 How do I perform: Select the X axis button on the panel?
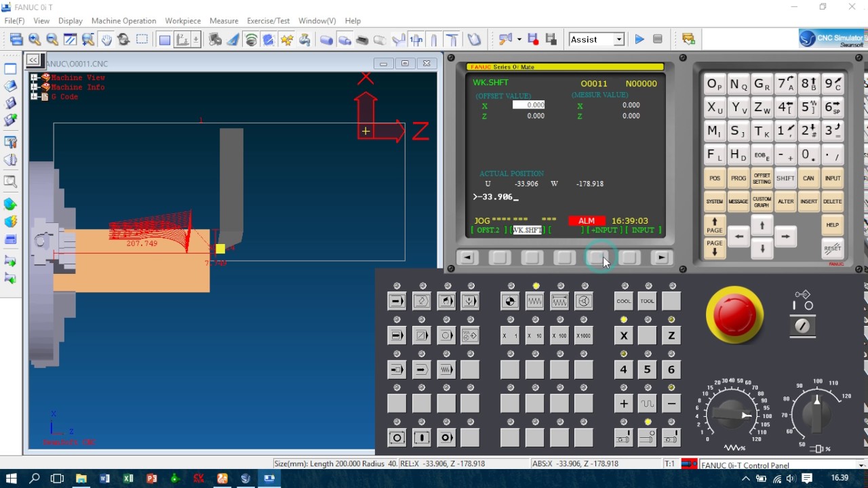coord(623,335)
